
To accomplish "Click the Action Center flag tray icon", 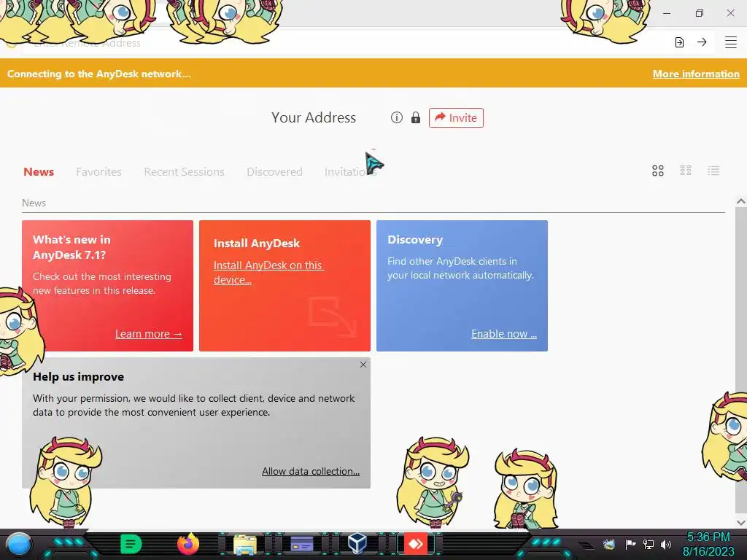I will coord(630,544).
